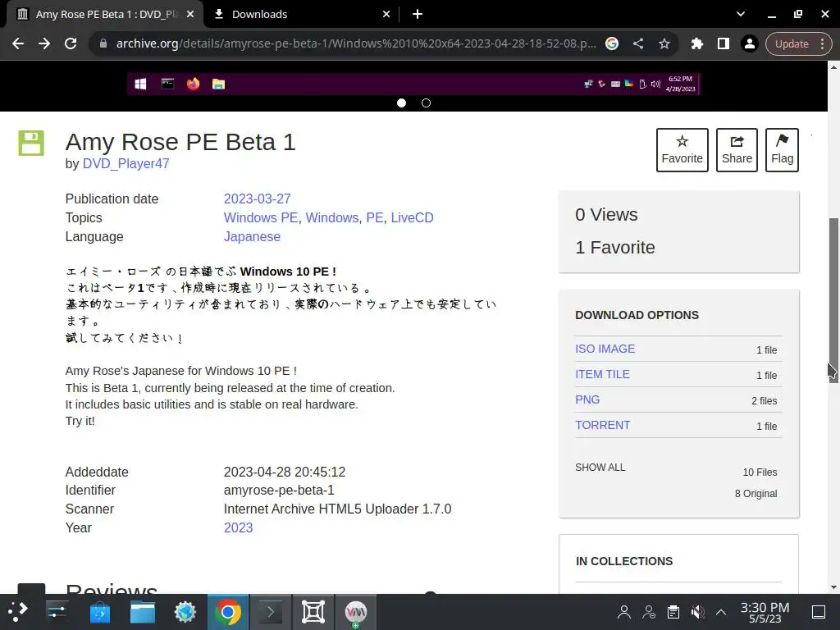Open the application launcher in taskbar

(x=18, y=612)
